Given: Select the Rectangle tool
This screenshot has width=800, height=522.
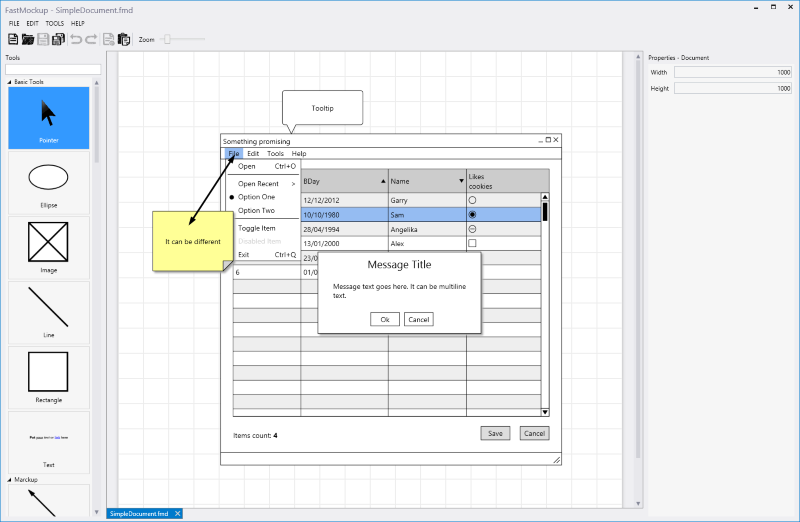Looking at the screenshot, I should [48, 377].
